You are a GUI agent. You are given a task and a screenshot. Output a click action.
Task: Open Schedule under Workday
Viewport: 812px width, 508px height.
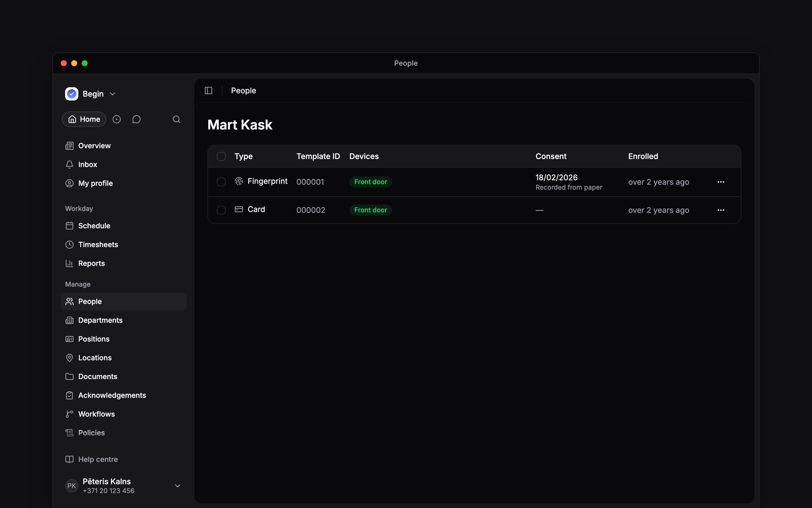coord(124,226)
